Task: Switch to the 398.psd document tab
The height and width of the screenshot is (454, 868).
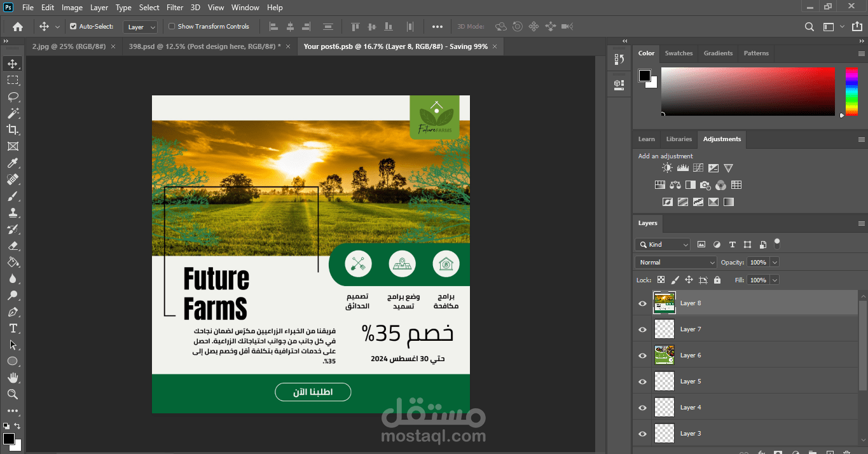Action: (x=203, y=46)
